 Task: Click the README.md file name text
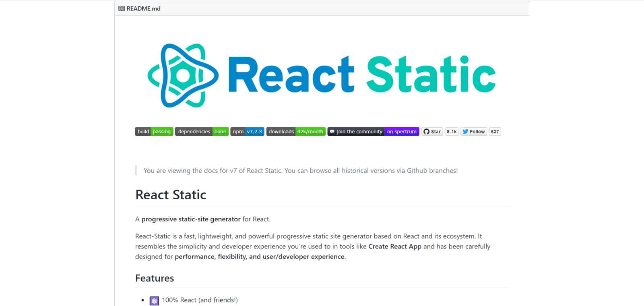point(143,8)
